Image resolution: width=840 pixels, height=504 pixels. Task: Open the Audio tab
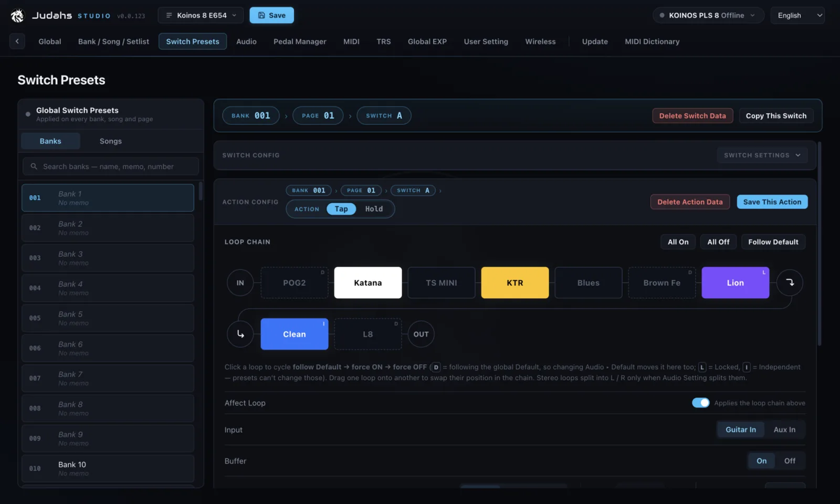pyautogui.click(x=246, y=41)
